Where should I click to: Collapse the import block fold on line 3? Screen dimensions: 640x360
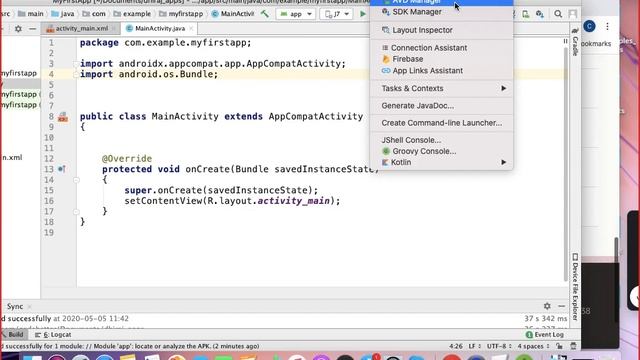click(x=76, y=64)
